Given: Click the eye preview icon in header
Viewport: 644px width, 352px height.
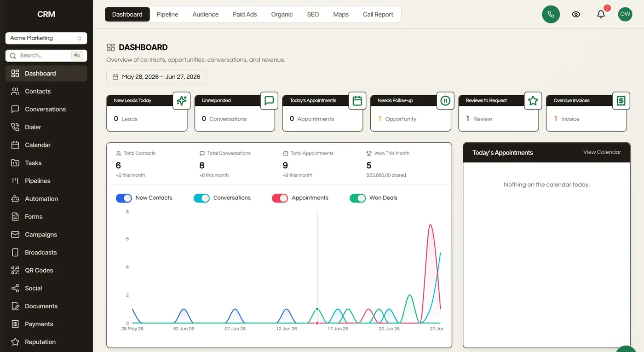Looking at the screenshot, I should click(576, 14).
